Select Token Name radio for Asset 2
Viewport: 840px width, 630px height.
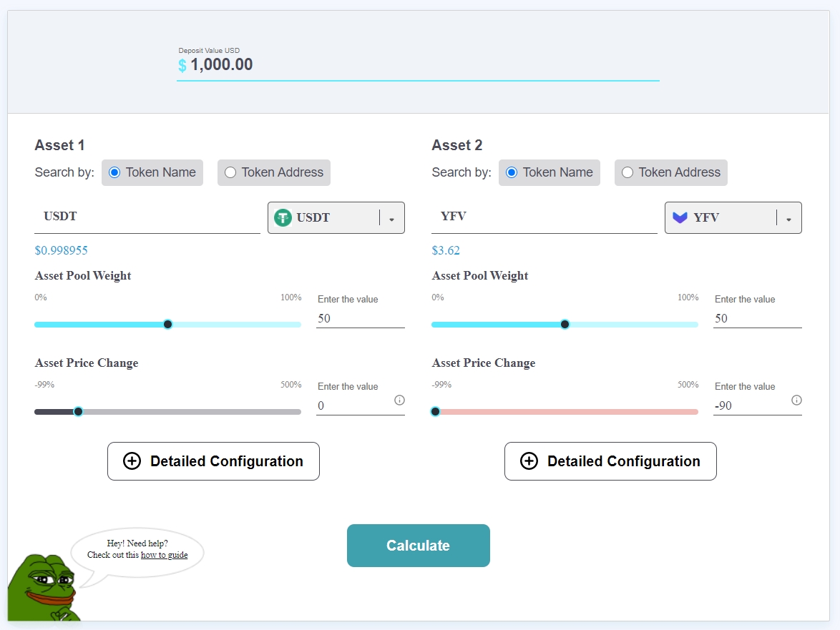(x=512, y=172)
